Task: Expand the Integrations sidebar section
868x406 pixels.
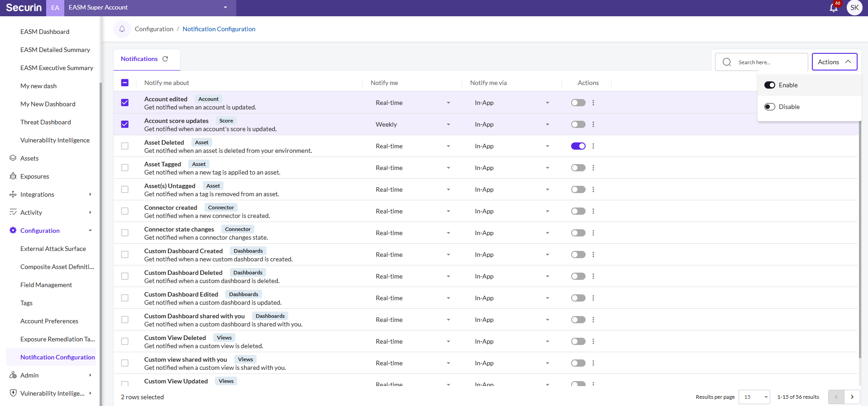Action: tap(90, 194)
